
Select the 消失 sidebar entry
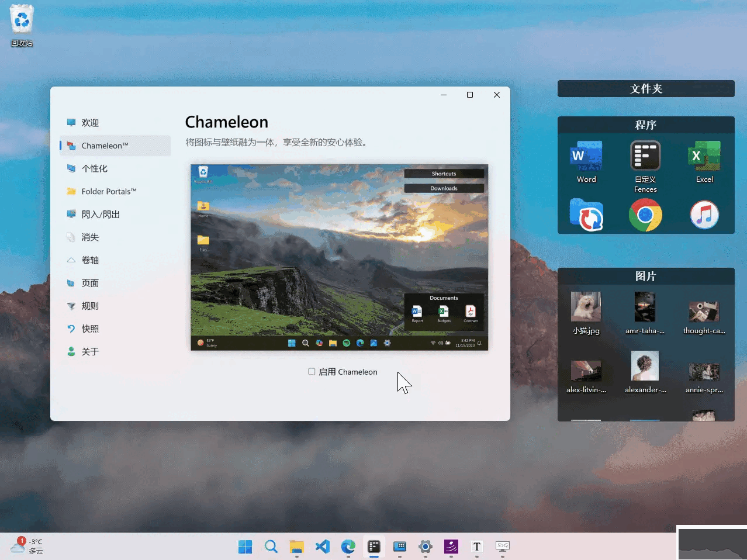(115, 237)
